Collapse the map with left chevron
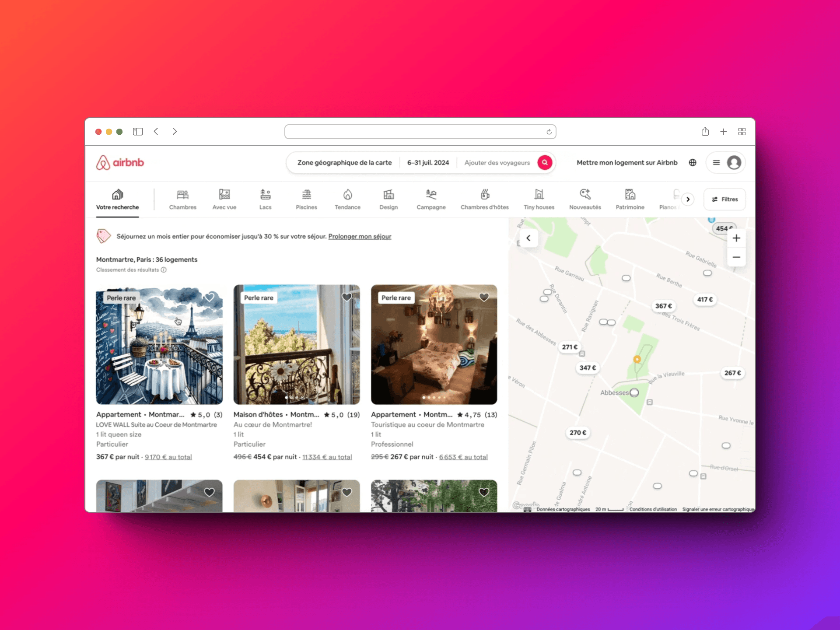Screen dimensions: 840x630 pos(528,238)
